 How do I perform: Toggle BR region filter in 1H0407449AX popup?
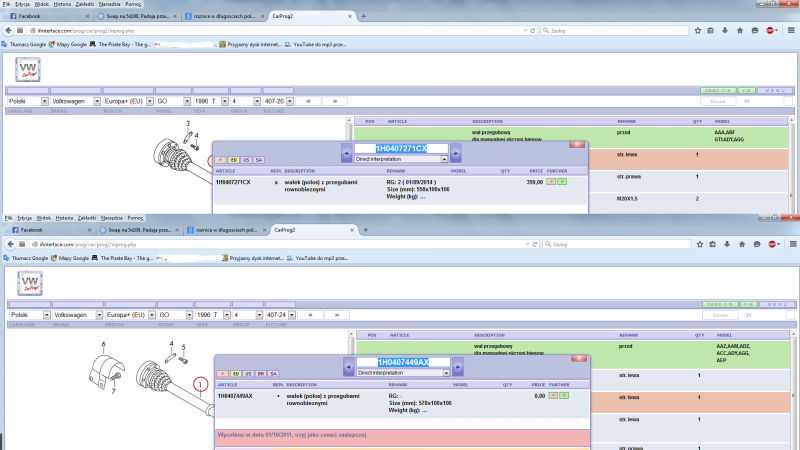click(x=261, y=373)
